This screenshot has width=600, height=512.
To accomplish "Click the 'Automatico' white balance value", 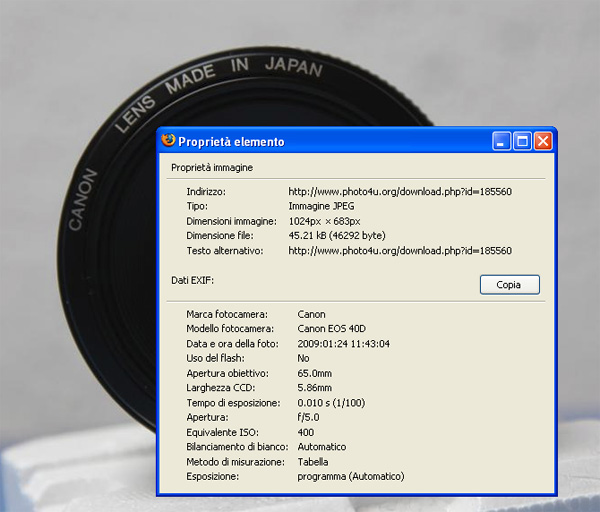I will coord(322,447).
